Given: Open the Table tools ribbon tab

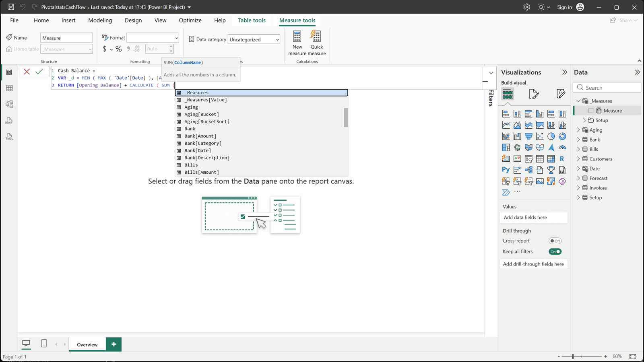Looking at the screenshot, I should coord(252,20).
